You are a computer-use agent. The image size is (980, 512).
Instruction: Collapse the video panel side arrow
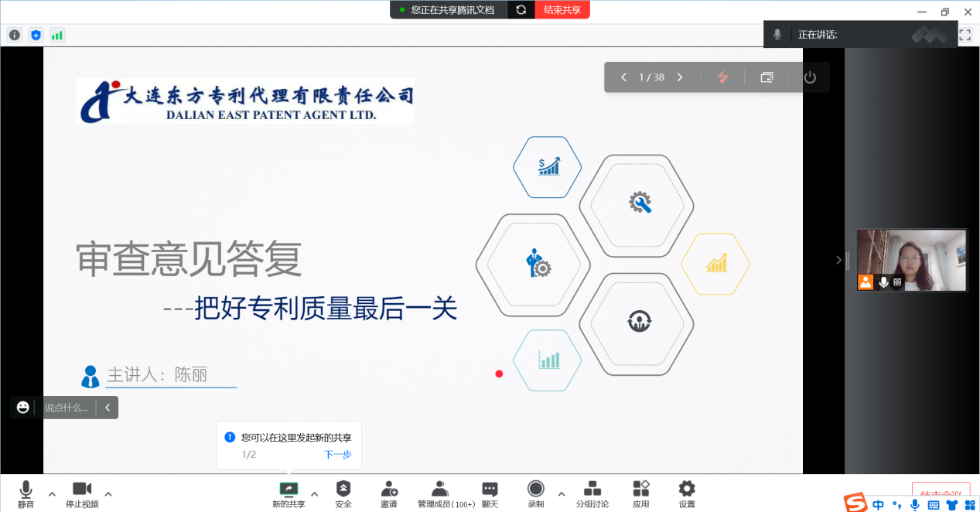[838, 261]
